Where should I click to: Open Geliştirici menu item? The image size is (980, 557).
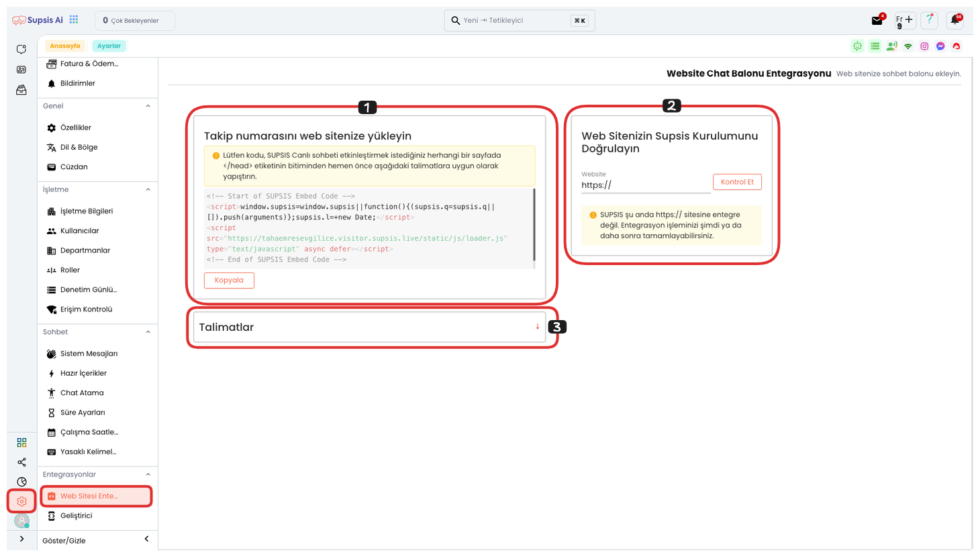[x=97, y=516]
